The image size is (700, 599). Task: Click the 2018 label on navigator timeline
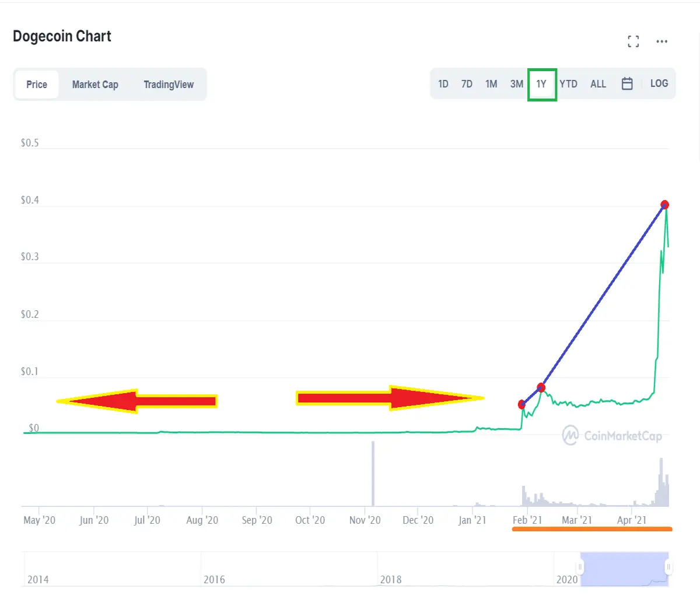[x=391, y=580]
